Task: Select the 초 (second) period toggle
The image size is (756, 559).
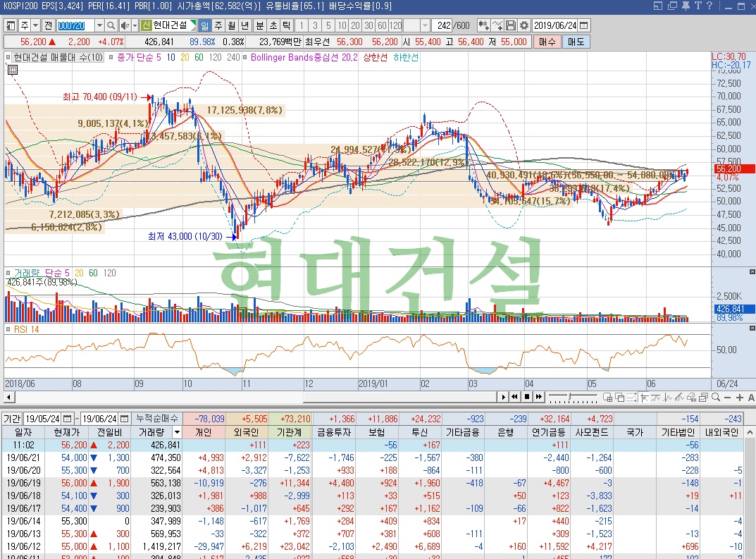Action: pos(273,25)
